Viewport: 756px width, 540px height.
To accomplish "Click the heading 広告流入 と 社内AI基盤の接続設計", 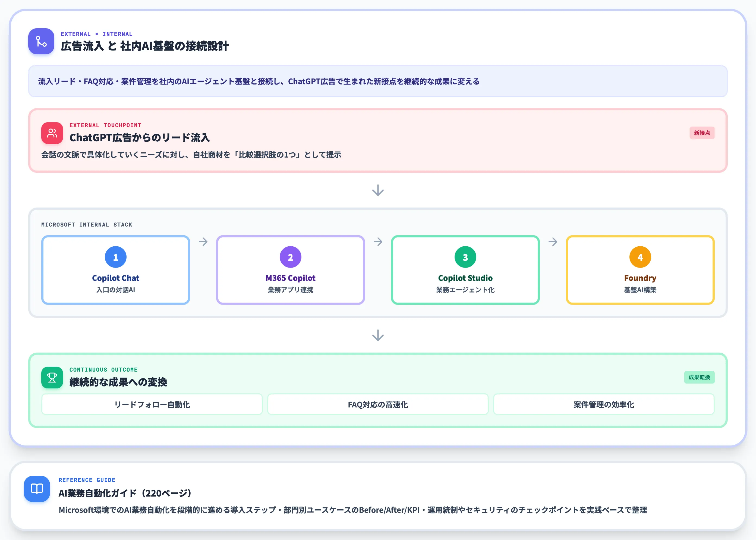I will 145,46.
